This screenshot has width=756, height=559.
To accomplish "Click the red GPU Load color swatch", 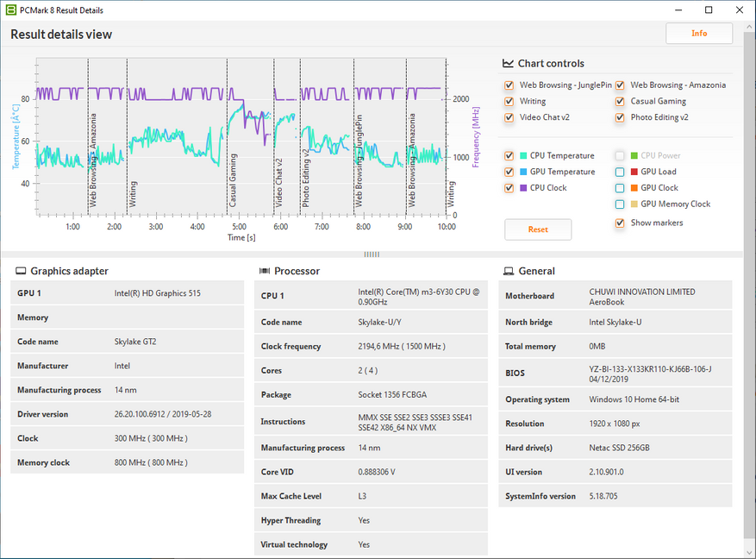I will pyautogui.click(x=634, y=173).
